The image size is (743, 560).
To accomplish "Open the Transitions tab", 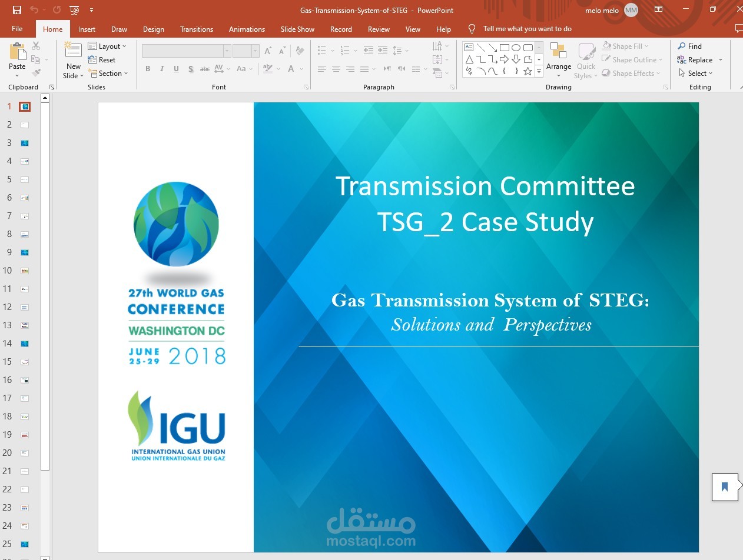I will click(x=196, y=29).
